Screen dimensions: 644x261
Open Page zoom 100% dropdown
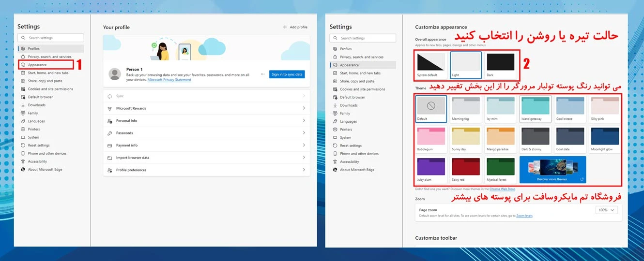(607, 210)
